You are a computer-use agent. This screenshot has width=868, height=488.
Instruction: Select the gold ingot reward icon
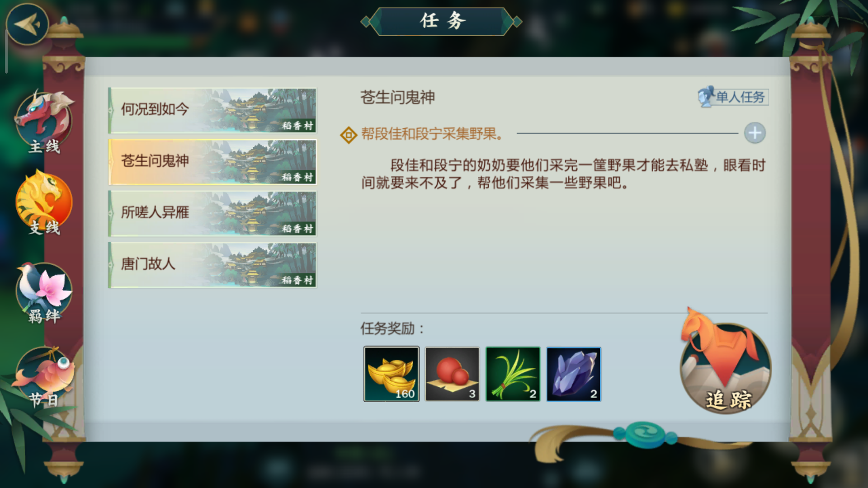(392, 374)
